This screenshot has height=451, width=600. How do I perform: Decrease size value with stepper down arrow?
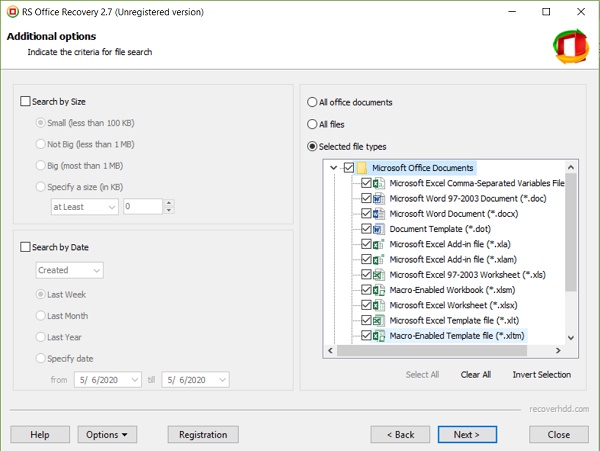click(169, 210)
